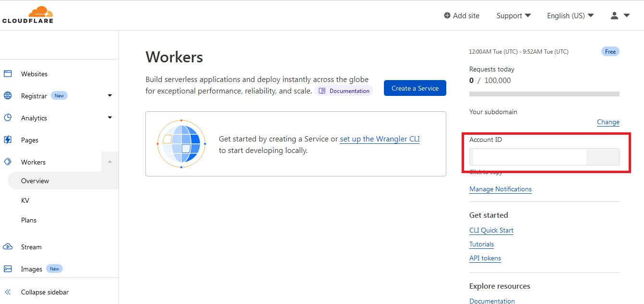Click the Workers page heading
The width and height of the screenshot is (644, 304).
[x=174, y=57]
